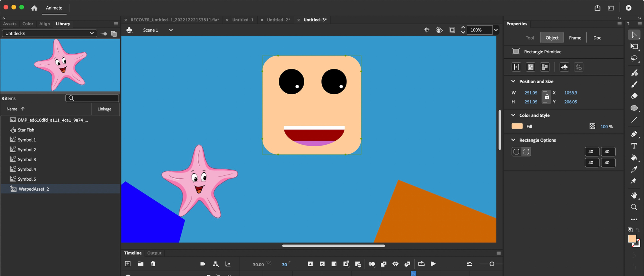This screenshot has height=276, width=644.
Task: Select the Eraser tool
Action: pyautogui.click(x=634, y=96)
